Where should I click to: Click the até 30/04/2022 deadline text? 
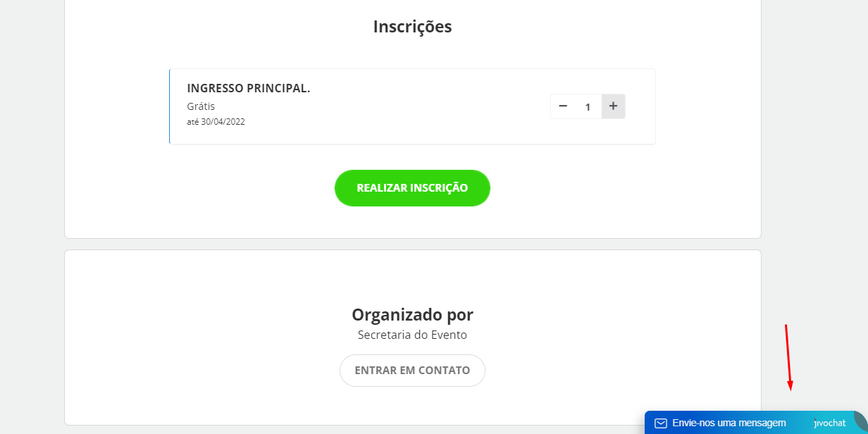216,122
